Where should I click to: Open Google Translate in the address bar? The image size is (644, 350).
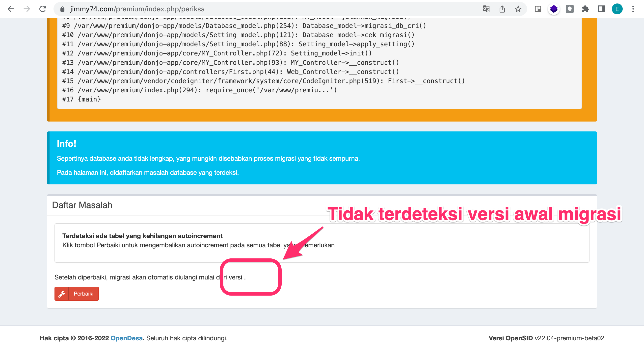coord(486,9)
